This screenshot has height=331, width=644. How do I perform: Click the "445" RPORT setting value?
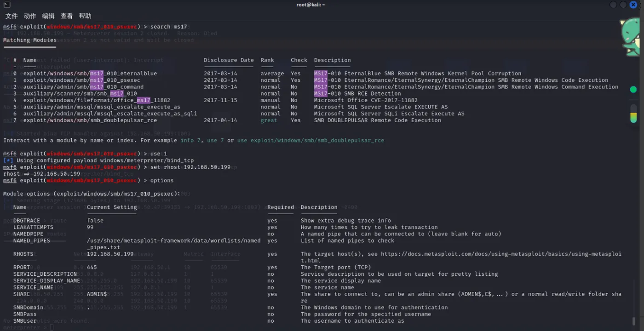click(x=92, y=268)
